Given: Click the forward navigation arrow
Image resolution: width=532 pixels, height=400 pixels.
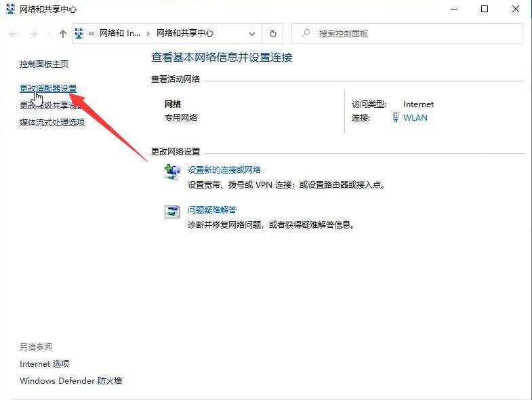Looking at the screenshot, I should (x=33, y=34).
